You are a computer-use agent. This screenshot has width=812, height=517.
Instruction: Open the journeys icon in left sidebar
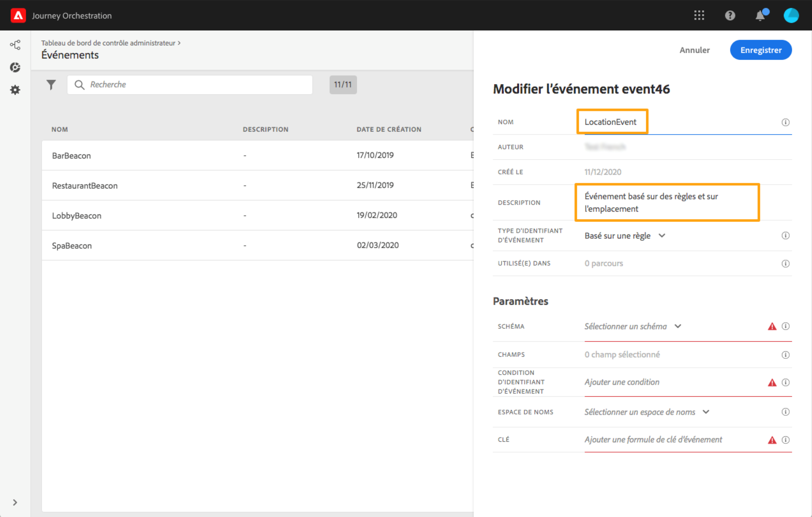15,45
